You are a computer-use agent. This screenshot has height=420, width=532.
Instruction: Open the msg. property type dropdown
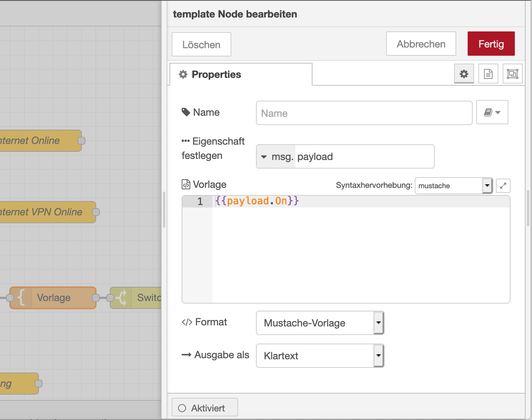(276, 157)
